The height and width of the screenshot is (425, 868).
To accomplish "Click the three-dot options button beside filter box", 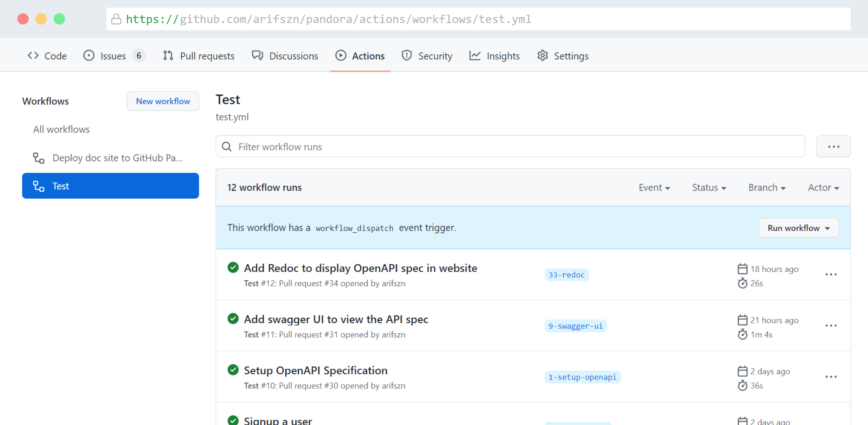I will pos(833,147).
